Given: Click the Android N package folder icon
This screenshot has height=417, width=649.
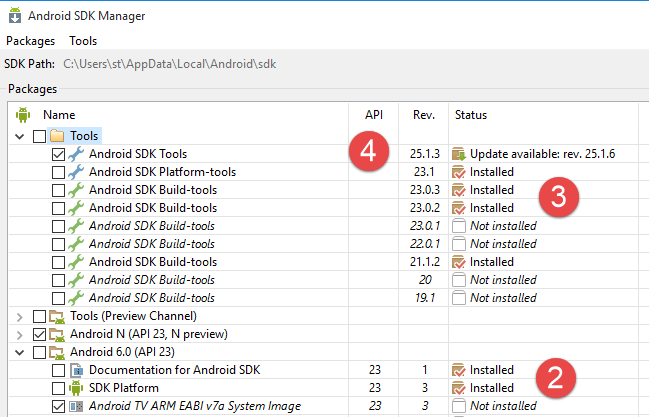Looking at the screenshot, I should pos(57,334).
